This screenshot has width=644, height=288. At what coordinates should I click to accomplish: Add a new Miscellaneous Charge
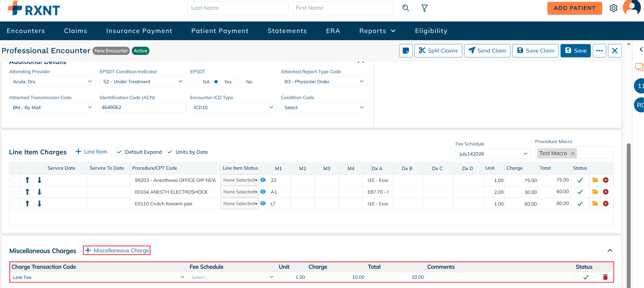pos(117,250)
